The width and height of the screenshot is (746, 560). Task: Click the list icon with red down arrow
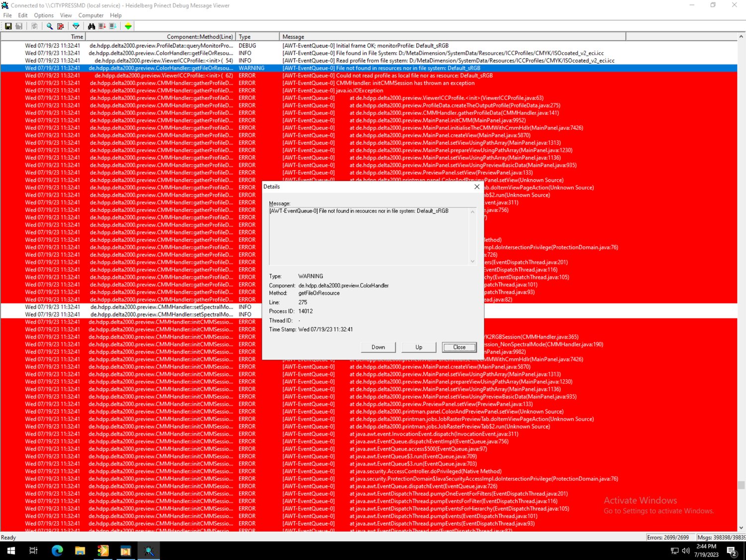click(x=102, y=26)
